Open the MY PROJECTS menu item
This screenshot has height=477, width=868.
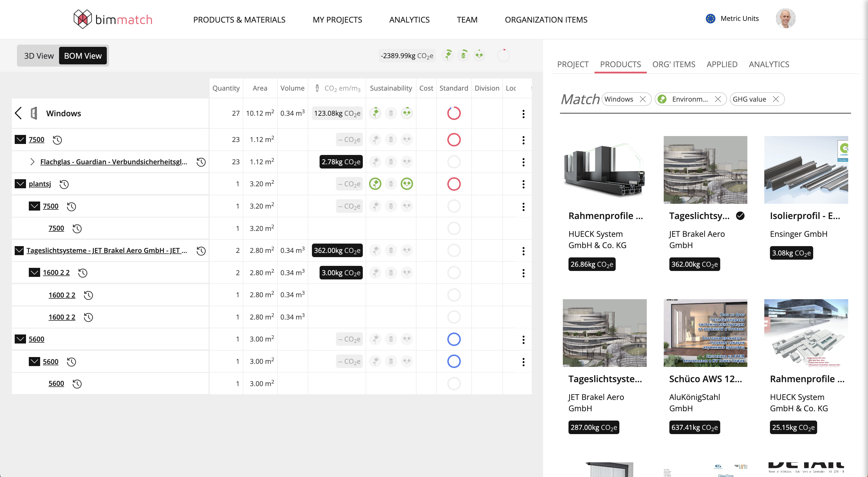click(x=337, y=19)
